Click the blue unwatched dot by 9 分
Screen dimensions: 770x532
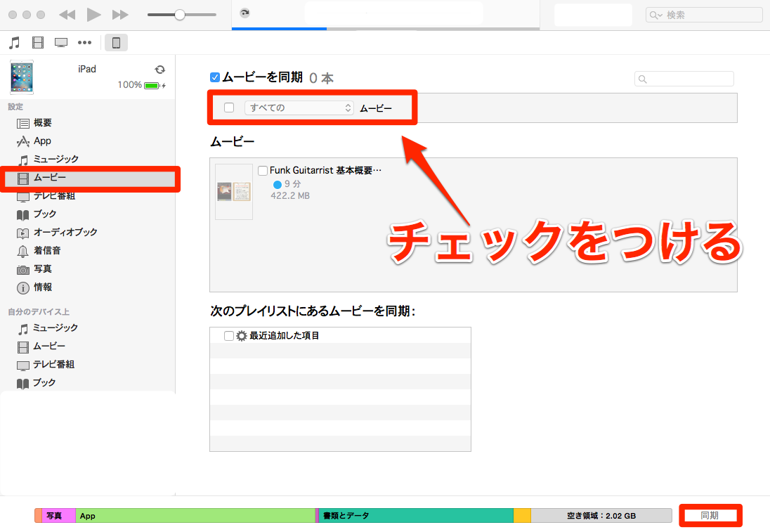click(x=277, y=184)
